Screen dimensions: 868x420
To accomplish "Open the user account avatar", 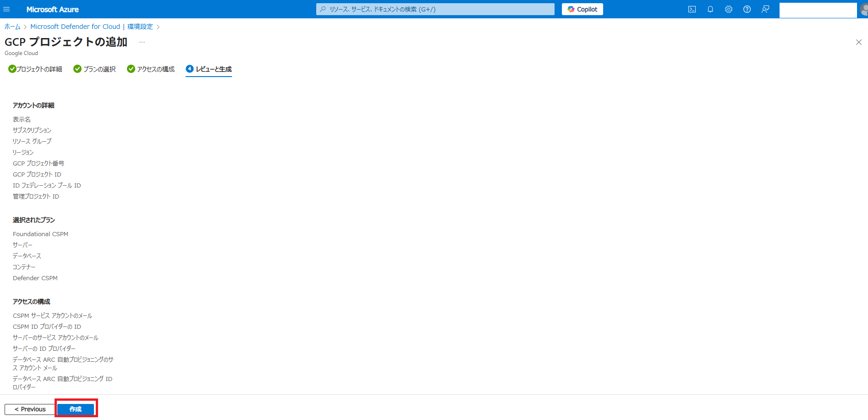I will click(863, 9).
